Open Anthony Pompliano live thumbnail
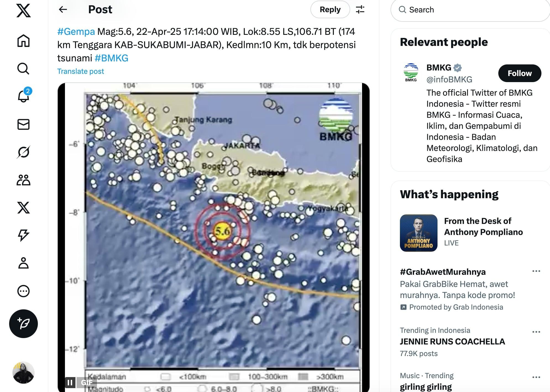Viewport: 550px width, 392px height. (x=418, y=233)
